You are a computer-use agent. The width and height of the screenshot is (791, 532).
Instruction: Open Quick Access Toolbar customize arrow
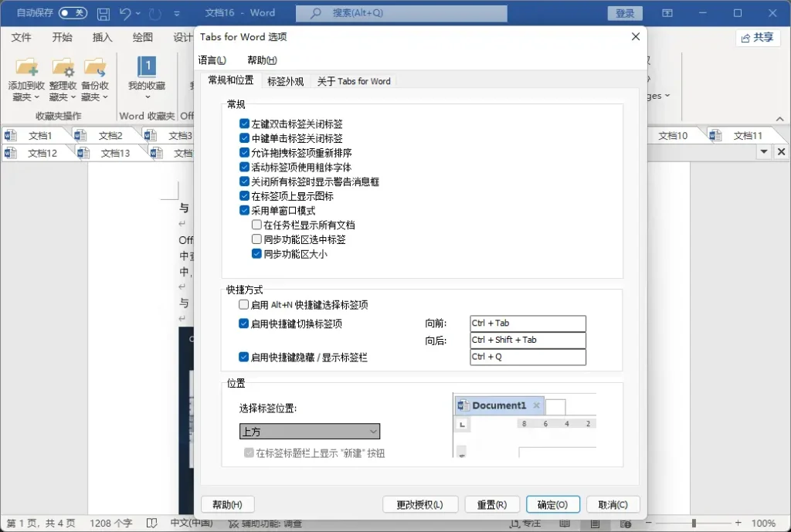click(x=177, y=14)
